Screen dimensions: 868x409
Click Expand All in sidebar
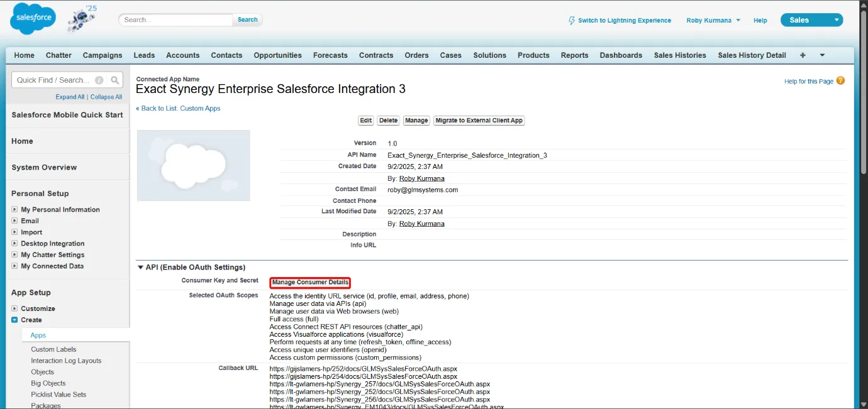[x=70, y=97]
